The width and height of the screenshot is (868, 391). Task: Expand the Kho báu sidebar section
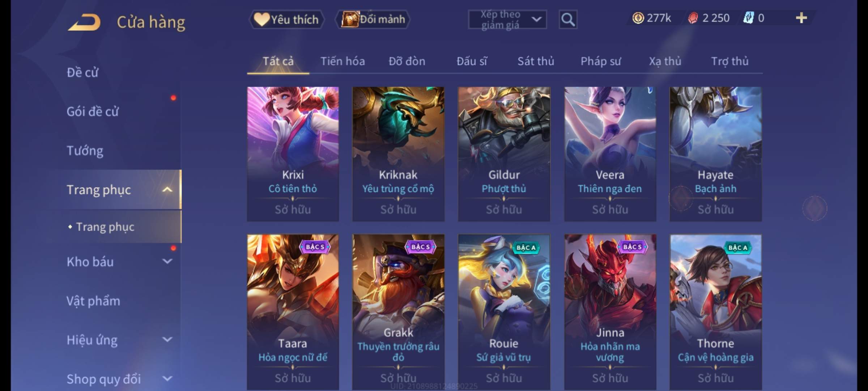(x=167, y=261)
